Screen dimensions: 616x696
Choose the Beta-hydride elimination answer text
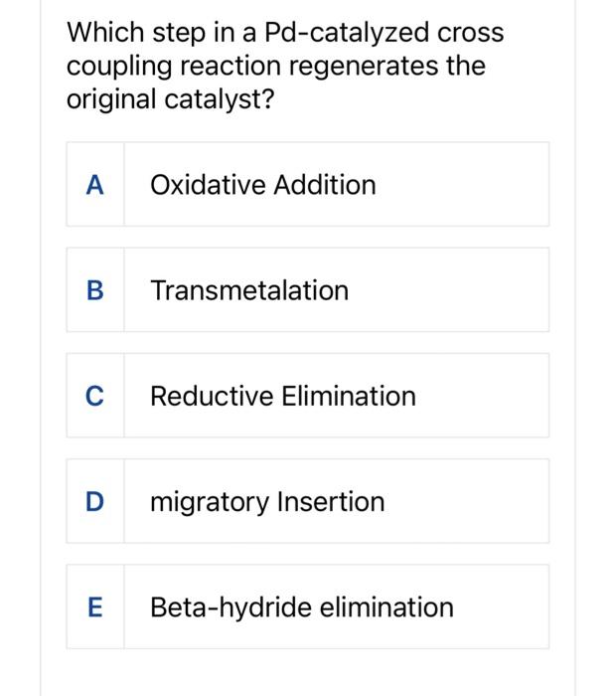[301, 607]
